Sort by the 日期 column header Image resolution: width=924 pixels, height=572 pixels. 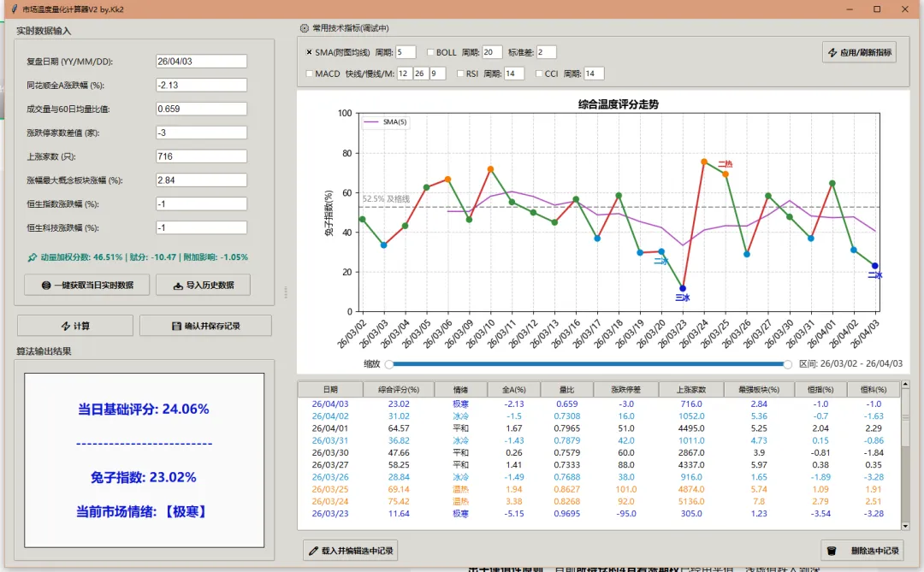click(x=330, y=389)
